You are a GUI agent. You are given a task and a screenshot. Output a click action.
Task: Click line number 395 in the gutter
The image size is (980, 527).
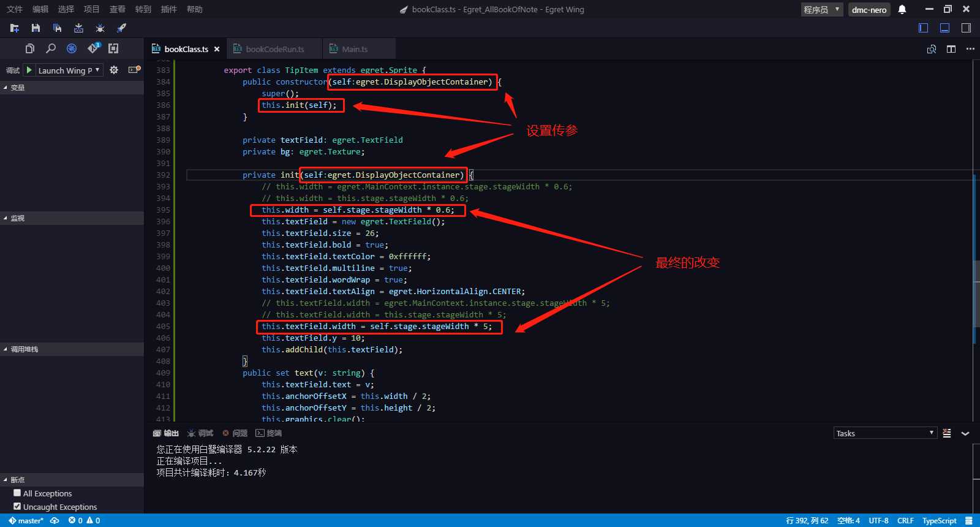[x=163, y=210]
